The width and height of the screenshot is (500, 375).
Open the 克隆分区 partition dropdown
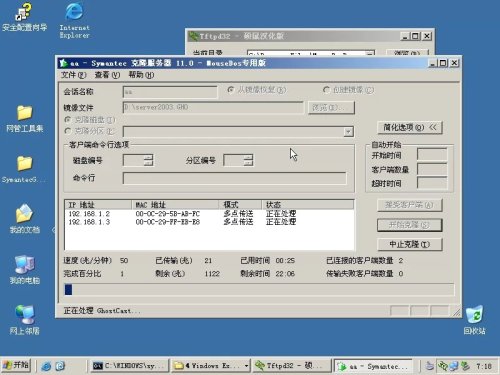(x=348, y=132)
